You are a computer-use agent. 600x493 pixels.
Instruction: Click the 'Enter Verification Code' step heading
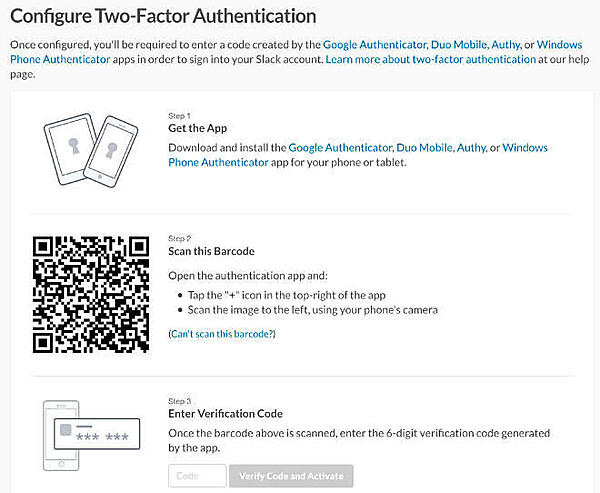pyautogui.click(x=225, y=413)
